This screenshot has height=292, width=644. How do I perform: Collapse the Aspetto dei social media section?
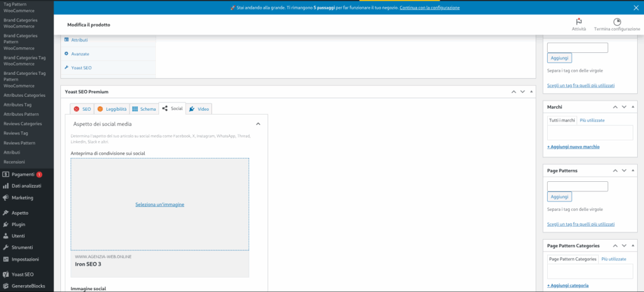point(258,124)
